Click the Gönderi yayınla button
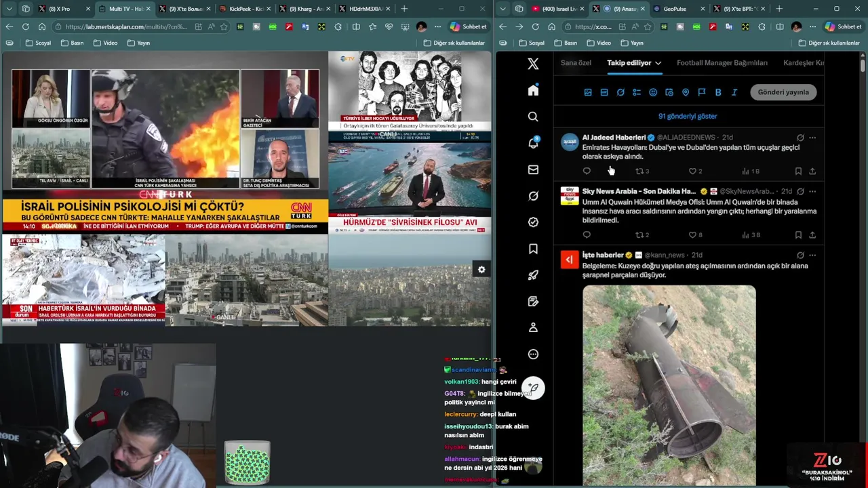The height and width of the screenshot is (488, 868). [x=783, y=92]
